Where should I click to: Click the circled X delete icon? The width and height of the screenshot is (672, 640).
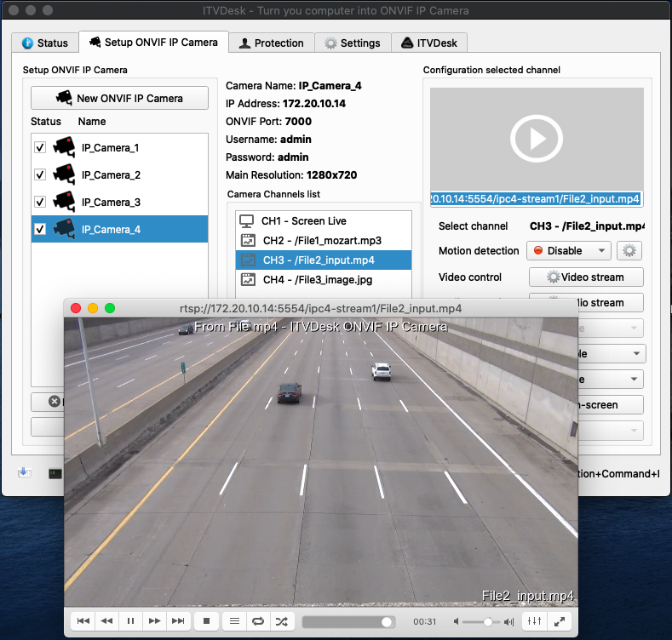pos(55,402)
